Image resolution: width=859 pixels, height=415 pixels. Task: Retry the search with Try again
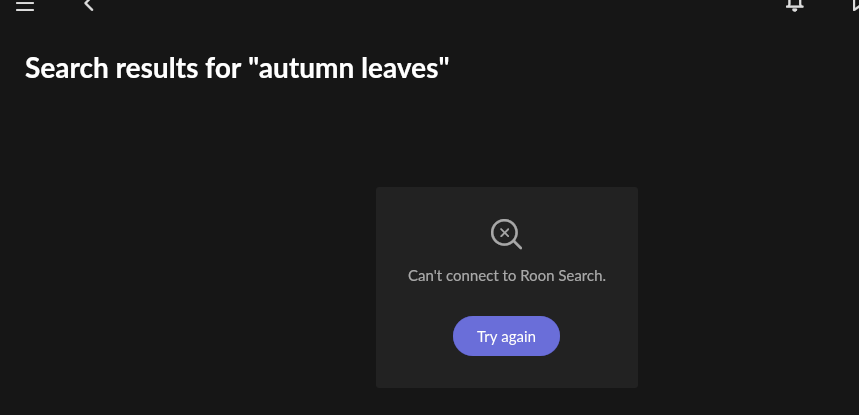point(506,336)
